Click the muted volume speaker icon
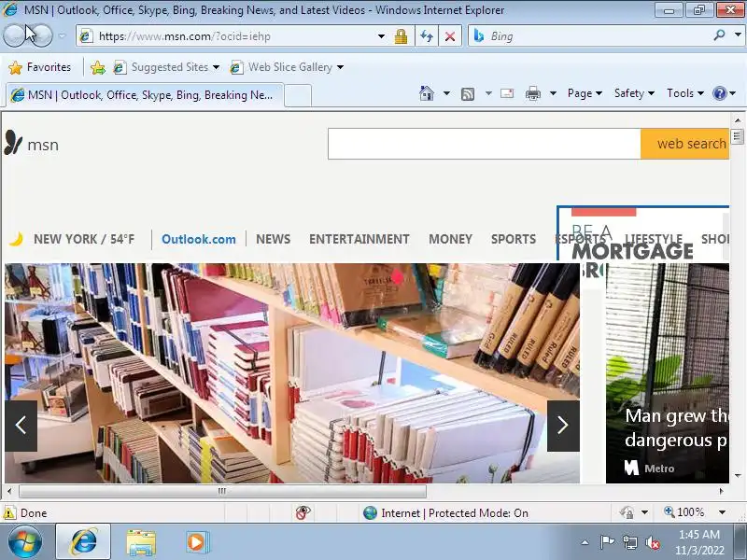Image resolution: width=747 pixels, height=560 pixels. pyautogui.click(x=653, y=542)
